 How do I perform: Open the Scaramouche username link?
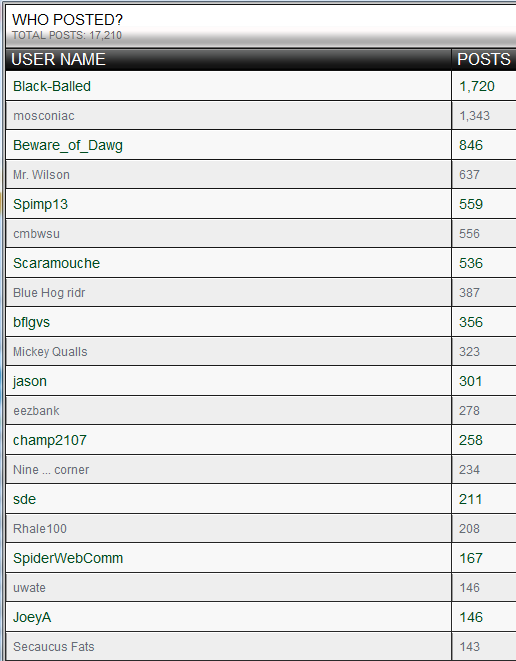point(56,263)
